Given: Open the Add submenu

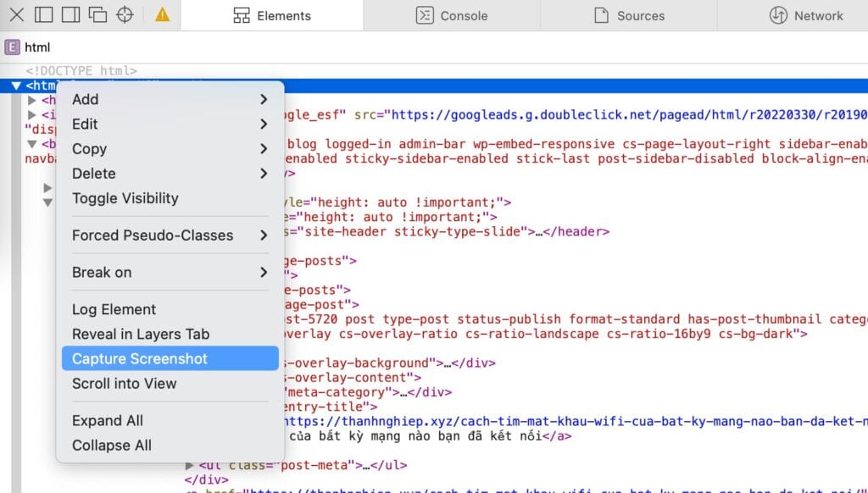Looking at the screenshot, I should point(170,99).
